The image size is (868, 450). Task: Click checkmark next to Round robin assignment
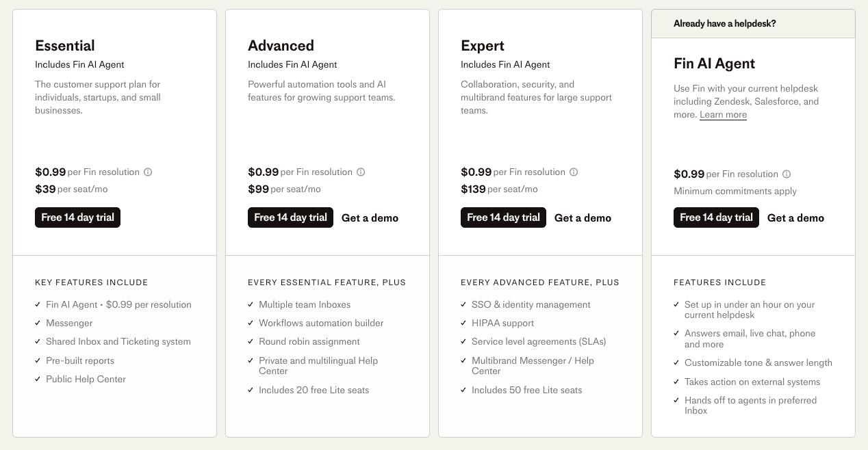(251, 342)
